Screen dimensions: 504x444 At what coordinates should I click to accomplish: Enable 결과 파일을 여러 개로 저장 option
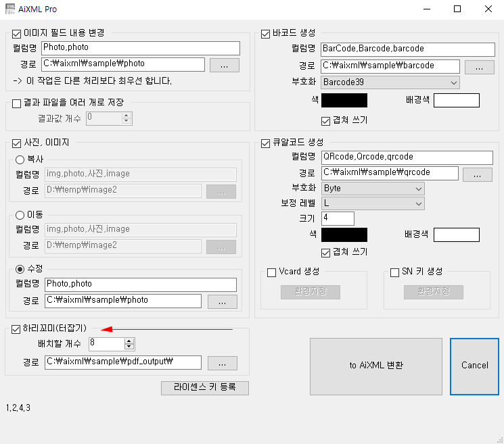pyautogui.click(x=18, y=103)
